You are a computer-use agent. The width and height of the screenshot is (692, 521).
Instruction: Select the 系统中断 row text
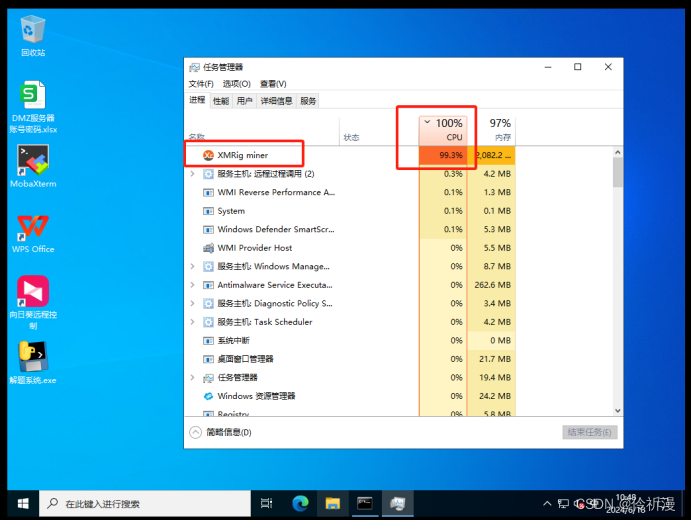pos(233,341)
